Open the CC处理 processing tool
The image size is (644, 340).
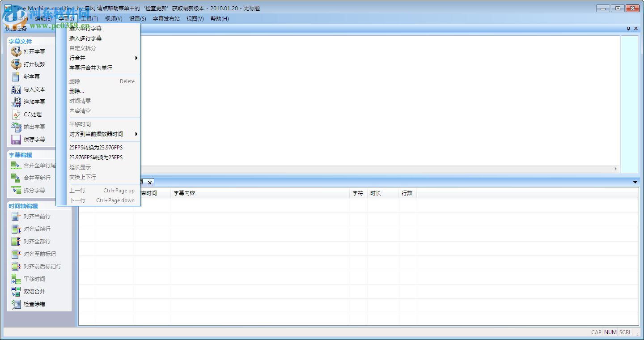coord(16,114)
